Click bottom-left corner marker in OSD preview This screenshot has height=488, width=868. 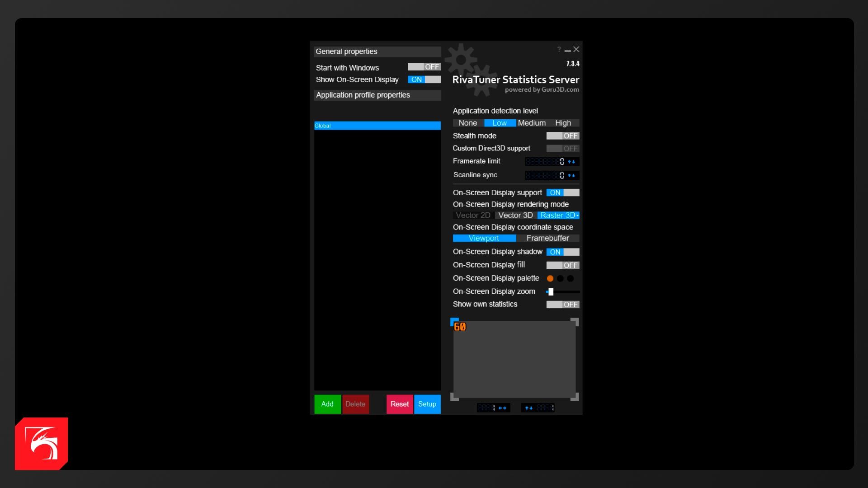(454, 397)
